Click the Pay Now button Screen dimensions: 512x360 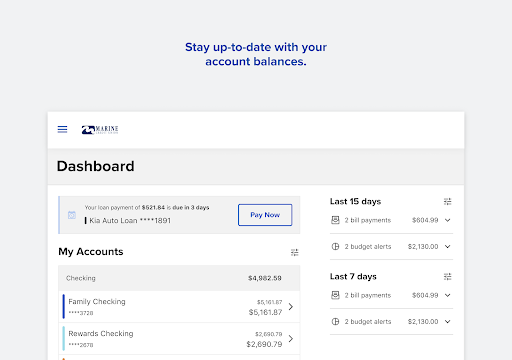(x=265, y=215)
